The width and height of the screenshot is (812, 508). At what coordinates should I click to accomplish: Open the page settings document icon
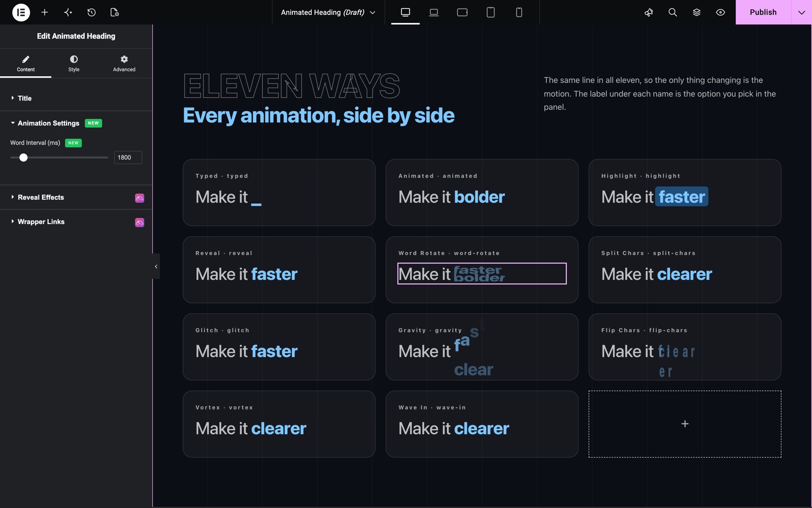(x=115, y=12)
